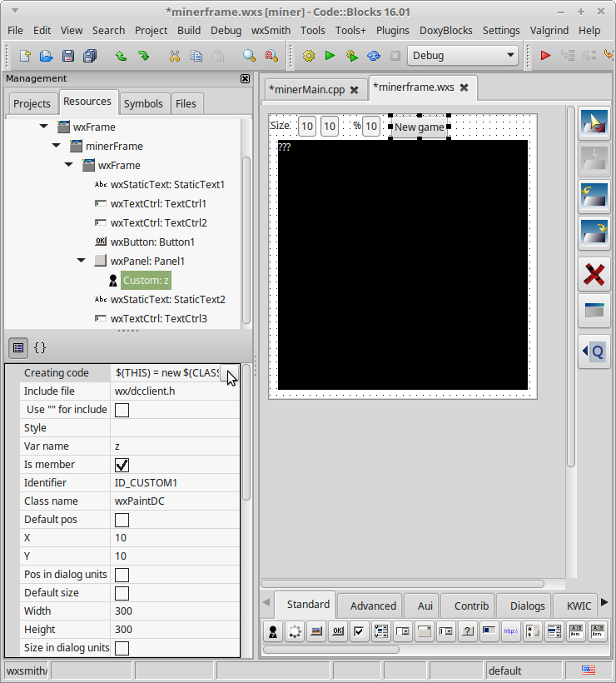616x683 pixels.
Task: Click the insert-into-current-selection icon
Action: pyautogui.click(x=594, y=160)
